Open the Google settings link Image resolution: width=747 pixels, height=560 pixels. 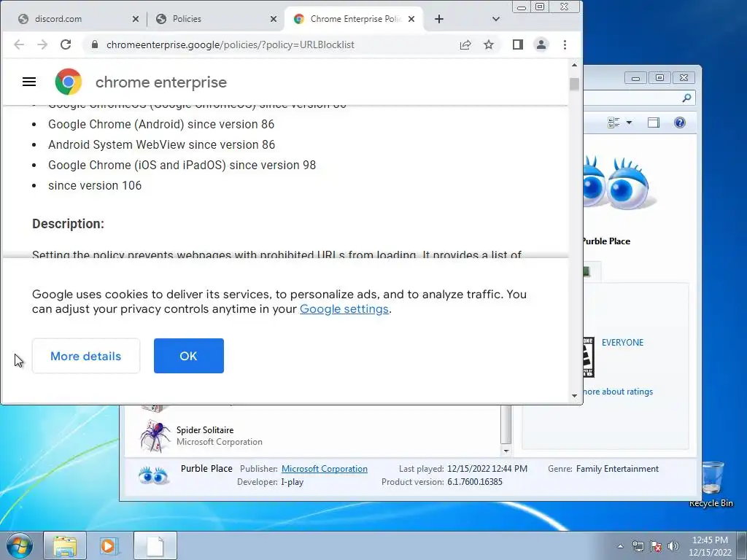(344, 309)
